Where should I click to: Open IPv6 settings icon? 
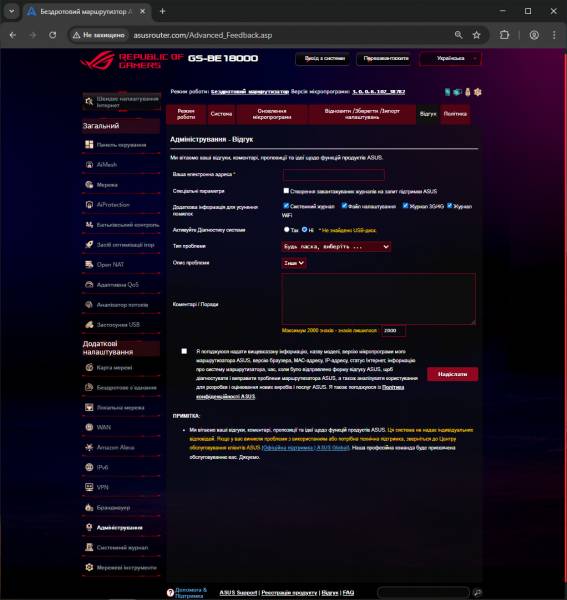click(89, 467)
